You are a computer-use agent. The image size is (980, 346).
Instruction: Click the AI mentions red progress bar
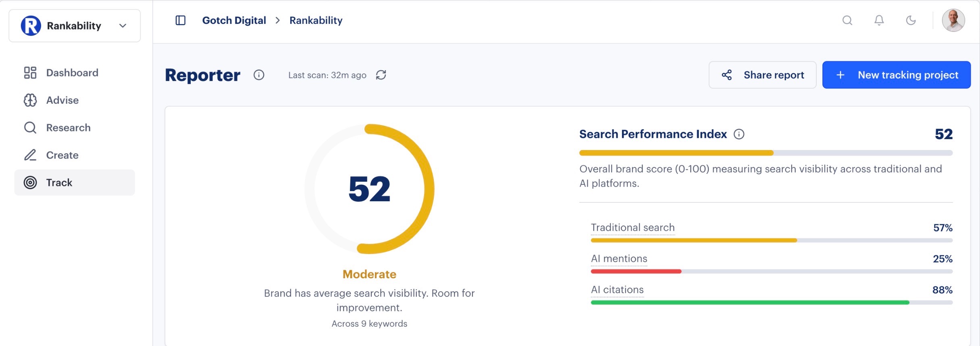tap(636, 271)
